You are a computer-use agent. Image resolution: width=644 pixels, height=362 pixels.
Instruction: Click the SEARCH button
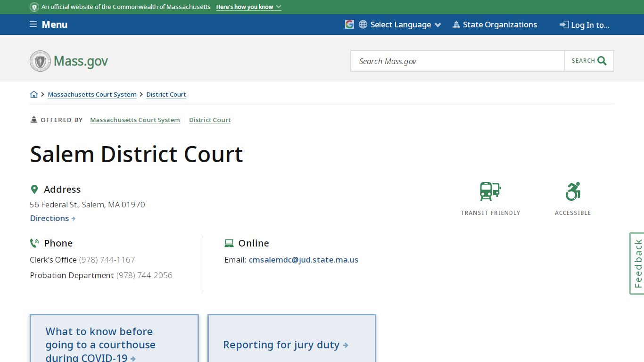pyautogui.click(x=589, y=61)
